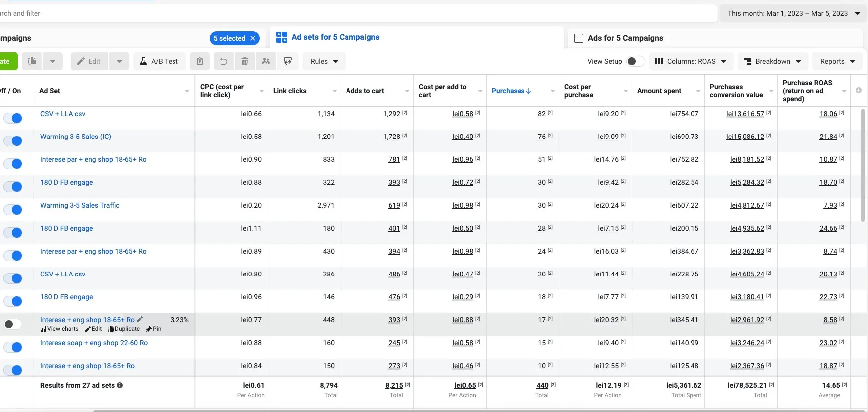868x412 pixels.
Task: Click the clipboard paste toolbar icon
Action: pyautogui.click(x=200, y=61)
